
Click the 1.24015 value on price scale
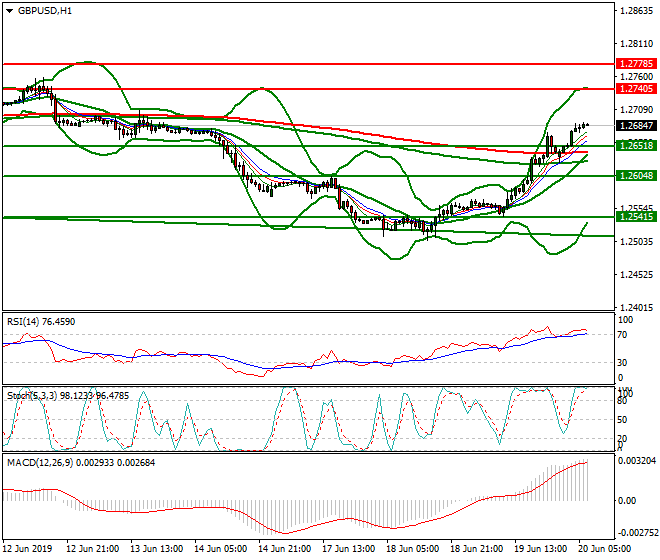[635, 307]
